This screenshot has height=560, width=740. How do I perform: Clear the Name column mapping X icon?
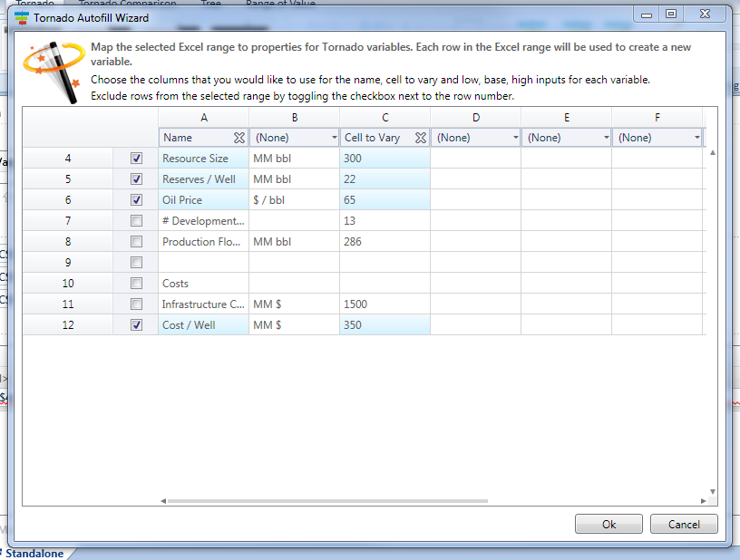(x=239, y=138)
